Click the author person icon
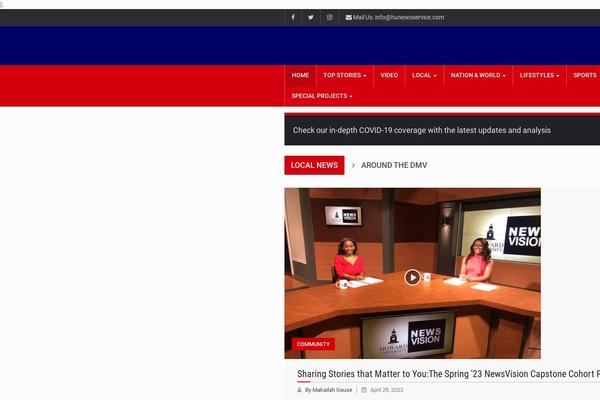 300,390
